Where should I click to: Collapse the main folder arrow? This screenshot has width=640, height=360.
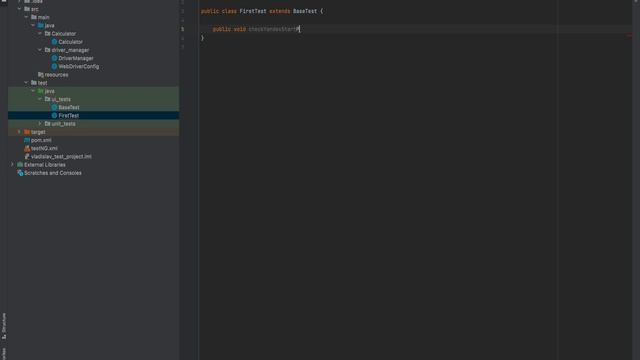click(x=26, y=17)
